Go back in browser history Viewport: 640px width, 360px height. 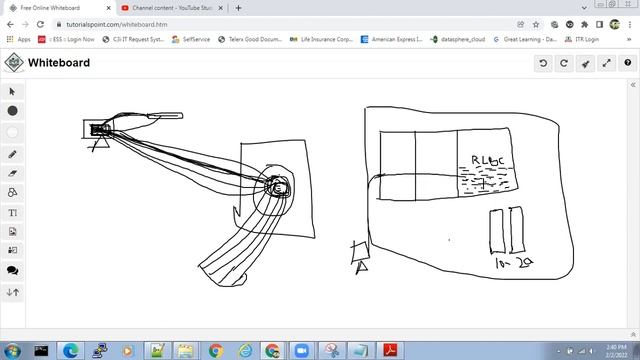10,24
